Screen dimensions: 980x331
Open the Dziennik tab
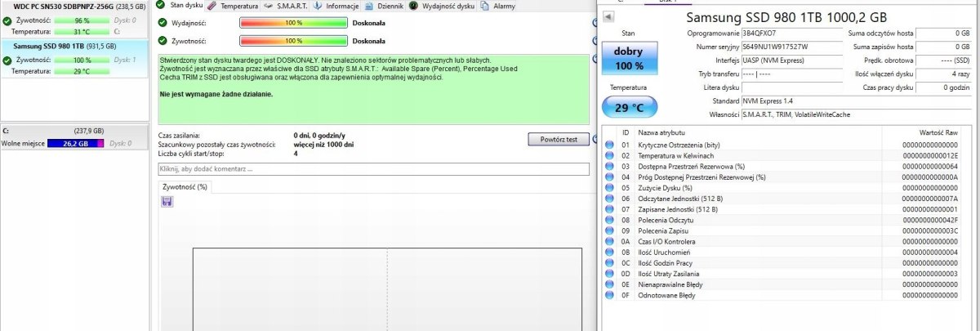pos(383,5)
